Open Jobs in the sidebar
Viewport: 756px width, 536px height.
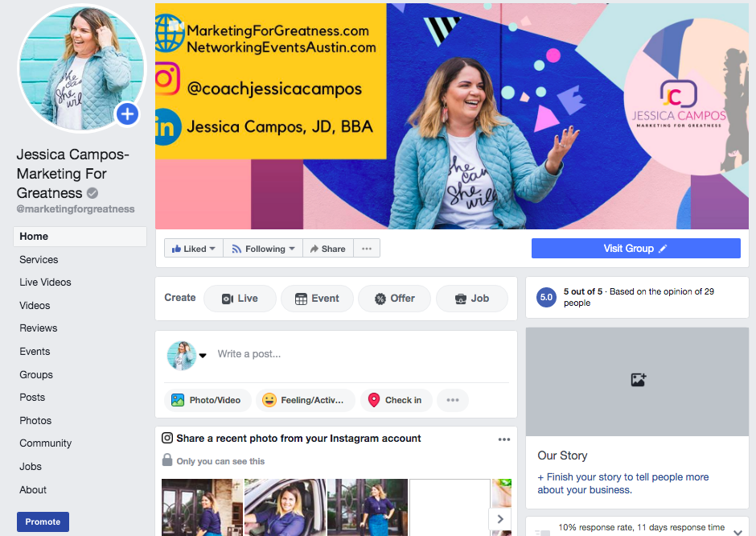pyautogui.click(x=31, y=467)
